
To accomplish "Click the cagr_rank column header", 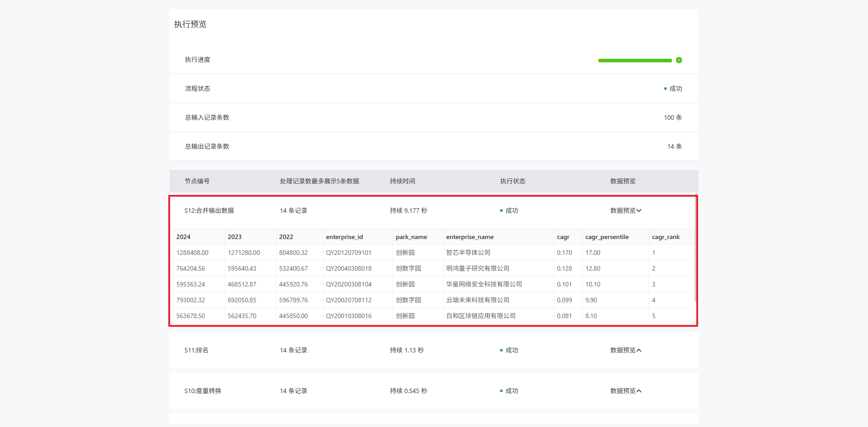I will click(665, 237).
